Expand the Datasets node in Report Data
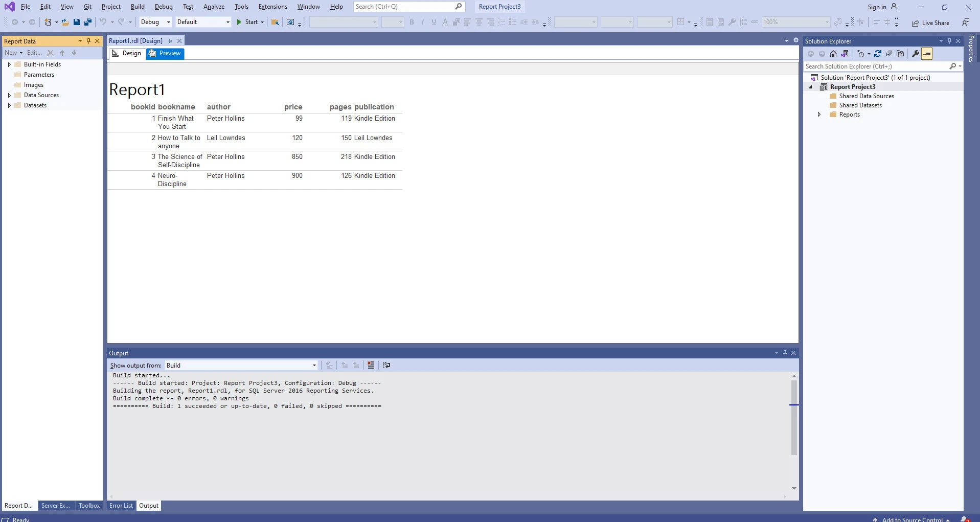 [x=9, y=105]
